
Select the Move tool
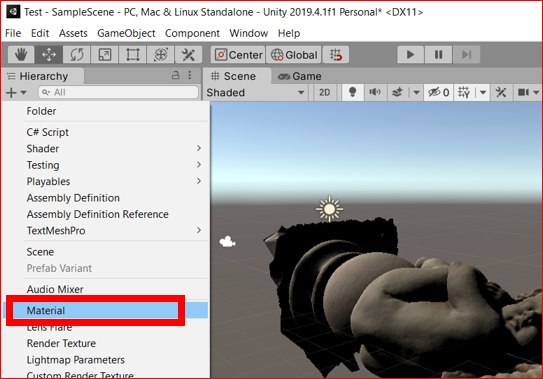(x=49, y=54)
